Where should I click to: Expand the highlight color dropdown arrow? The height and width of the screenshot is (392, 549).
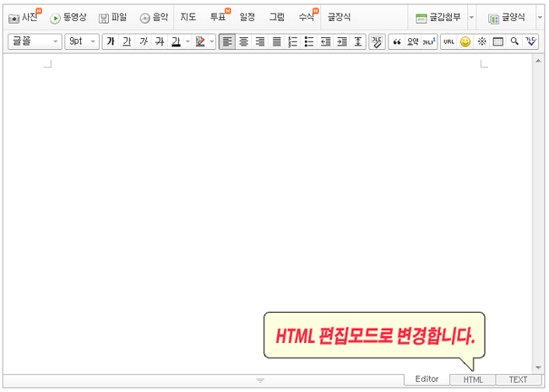pyautogui.click(x=212, y=41)
